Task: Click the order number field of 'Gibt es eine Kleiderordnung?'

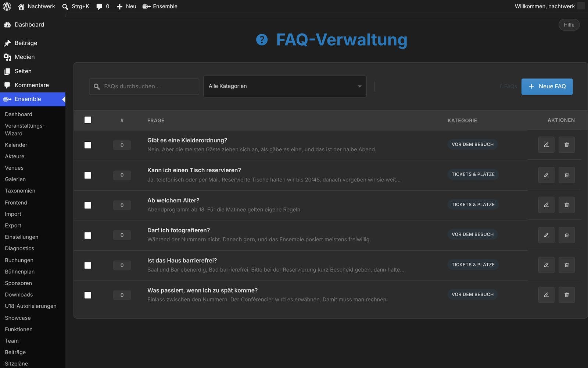Action: click(x=122, y=145)
